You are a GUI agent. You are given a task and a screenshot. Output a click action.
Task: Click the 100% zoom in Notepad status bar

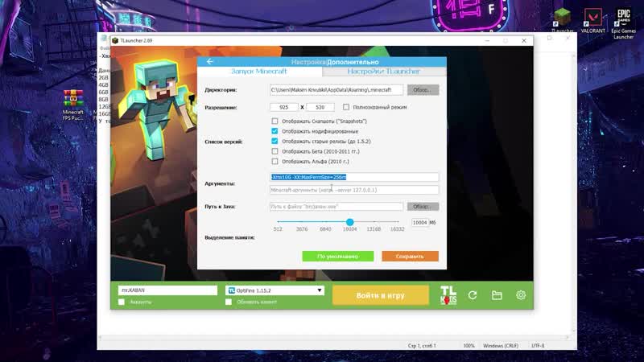[x=469, y=346]
